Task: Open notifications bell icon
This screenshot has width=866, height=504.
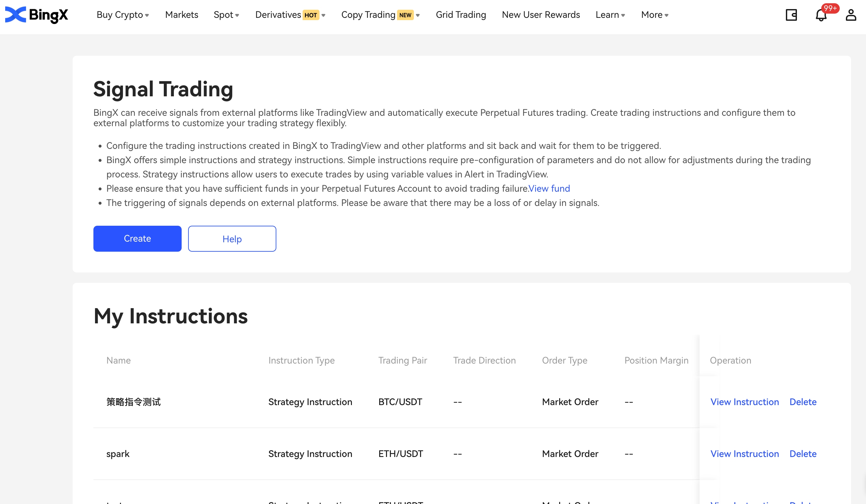Action: [x=821, y=16]
